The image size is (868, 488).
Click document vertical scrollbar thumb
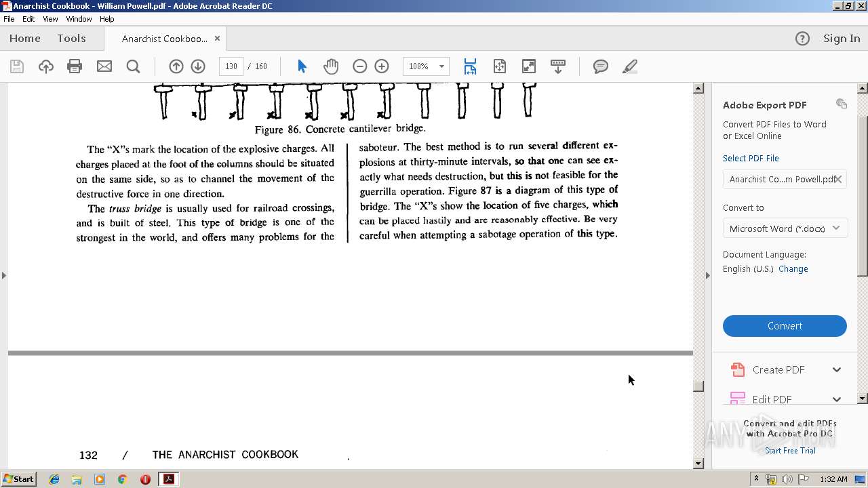point(698,386)
